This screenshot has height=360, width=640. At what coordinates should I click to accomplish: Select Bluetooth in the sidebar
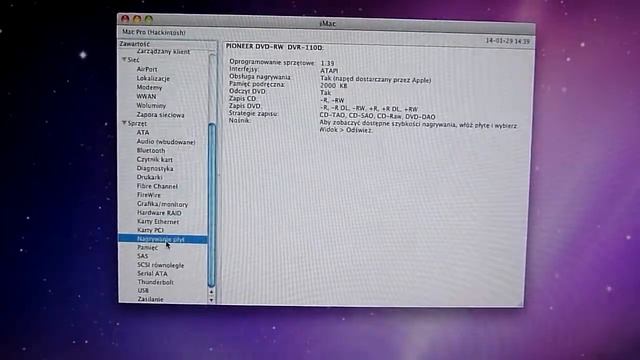click(151, 150)
